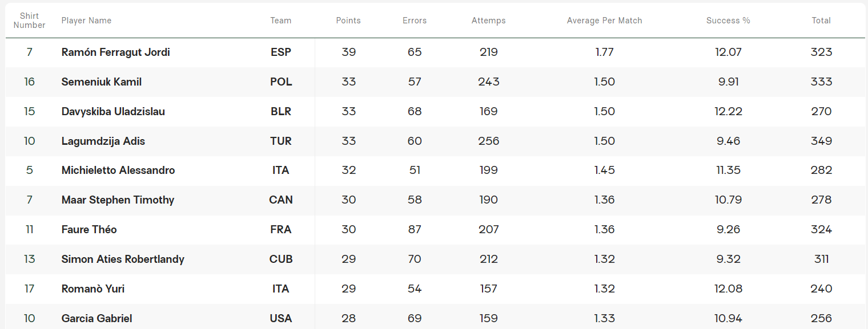
Task: Sort by Player Name header
Action: tap(86, 21)
